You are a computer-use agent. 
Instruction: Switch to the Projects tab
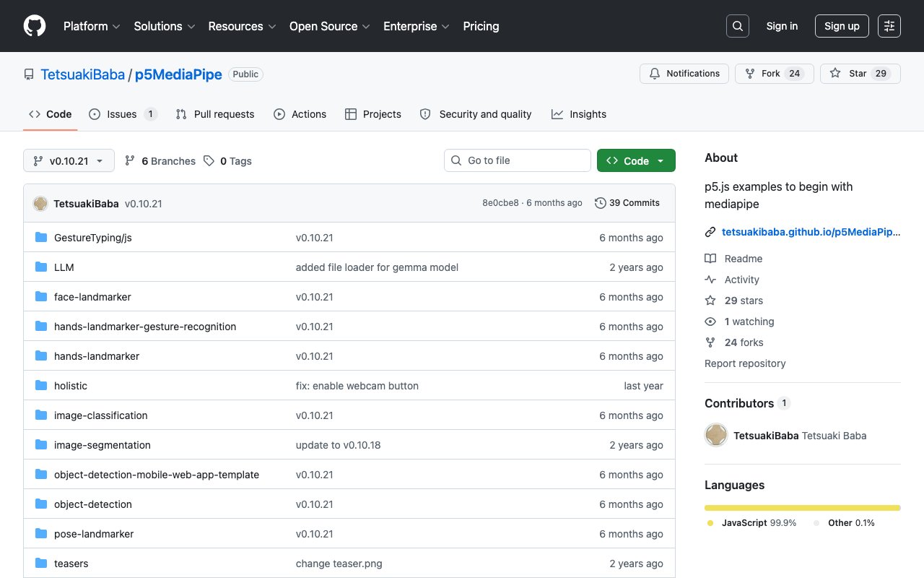pyautogui.click(x=373, y=114)
